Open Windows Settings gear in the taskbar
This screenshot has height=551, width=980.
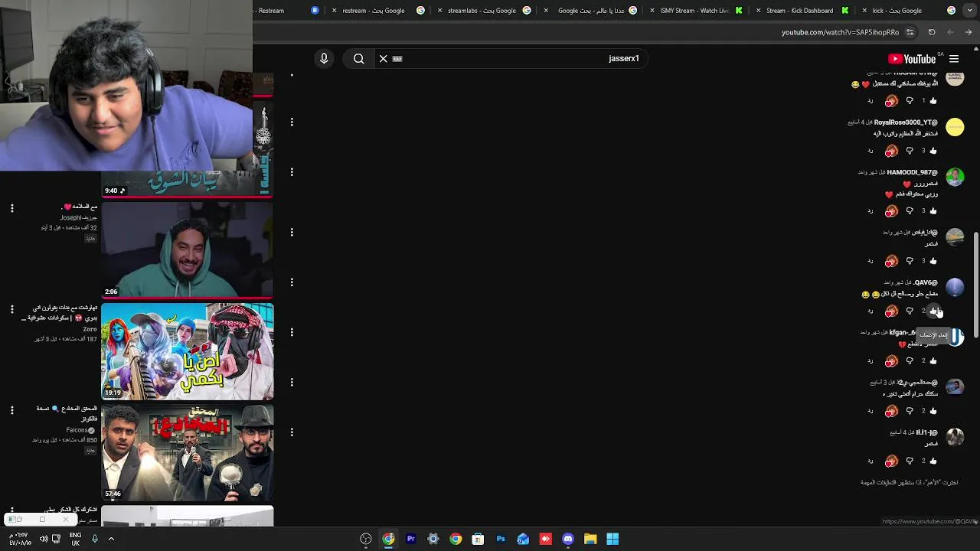433,539
